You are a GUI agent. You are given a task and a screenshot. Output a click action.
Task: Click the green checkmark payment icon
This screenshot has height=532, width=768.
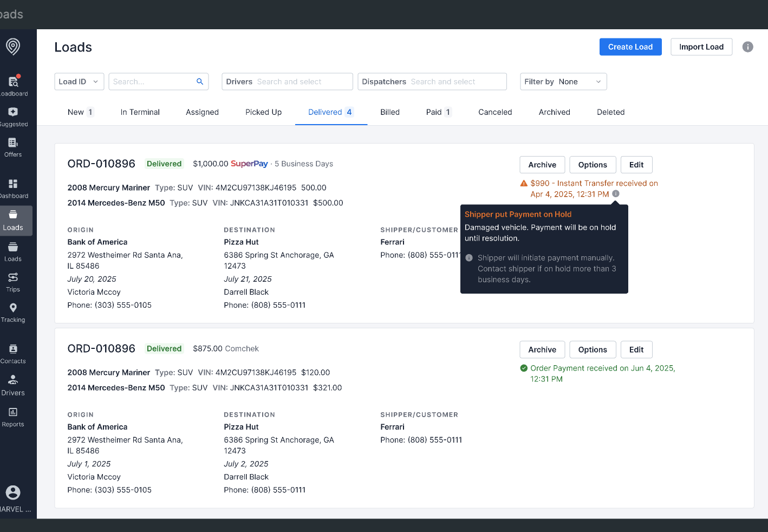[x=524, y=368]
